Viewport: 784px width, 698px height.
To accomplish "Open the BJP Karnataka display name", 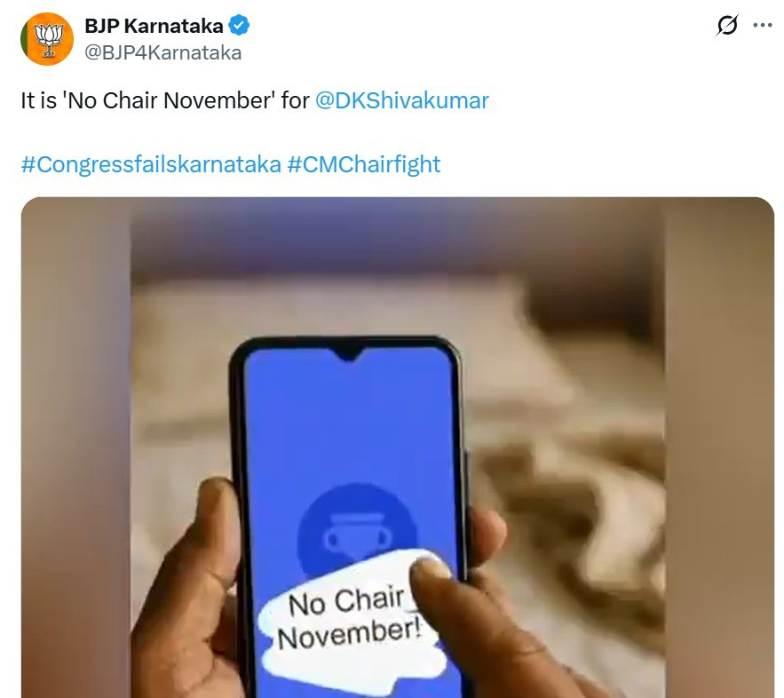I will 154,26.
